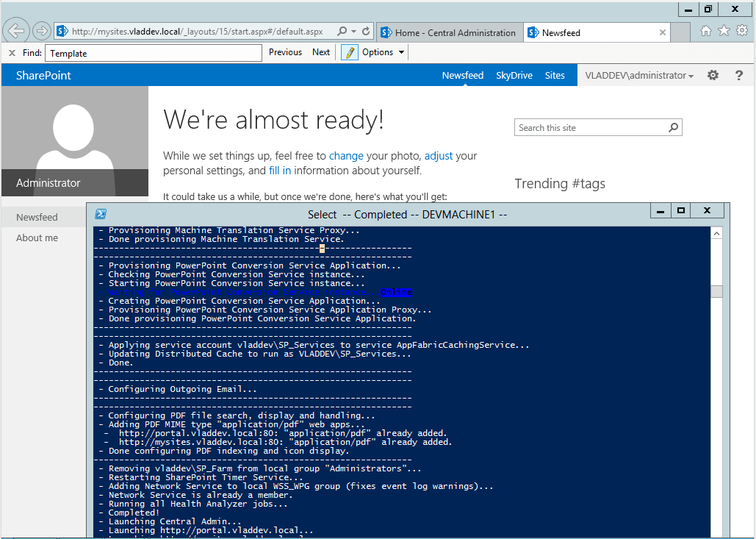Open SkyDrive in the SharePoint top bar
The image size is (756, 539).
(x=514, y=75)
